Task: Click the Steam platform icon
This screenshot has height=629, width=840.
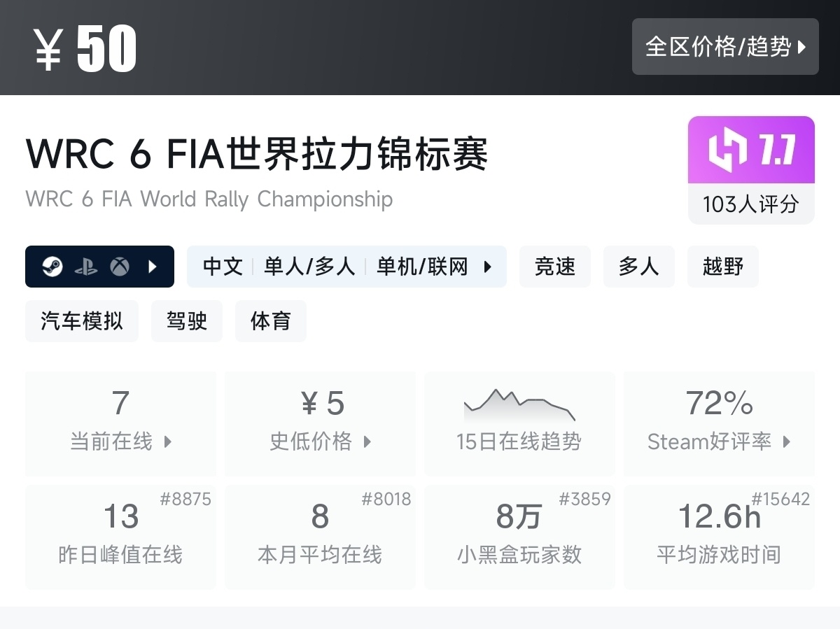Action: [x=52, y=267]
